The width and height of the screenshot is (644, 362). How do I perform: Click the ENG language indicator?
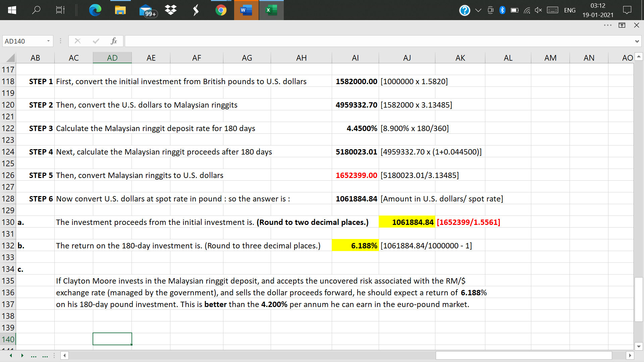point(570,10)
